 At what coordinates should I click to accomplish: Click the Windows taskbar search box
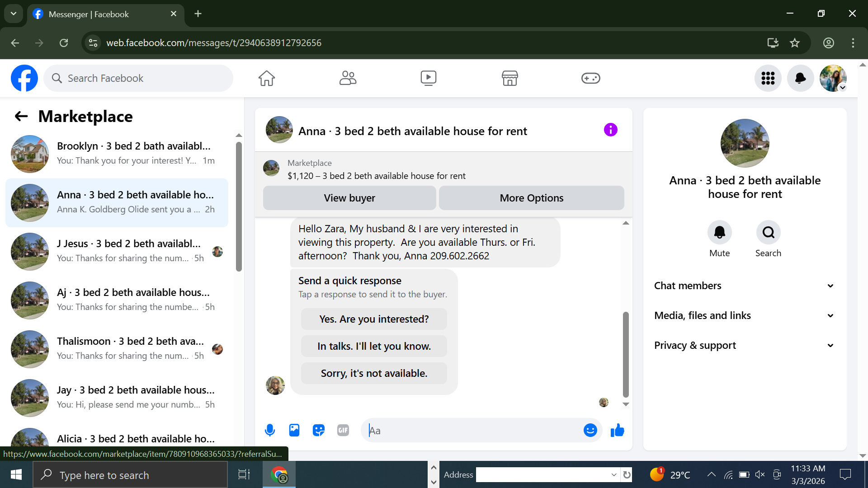click(x=130, y=474)
